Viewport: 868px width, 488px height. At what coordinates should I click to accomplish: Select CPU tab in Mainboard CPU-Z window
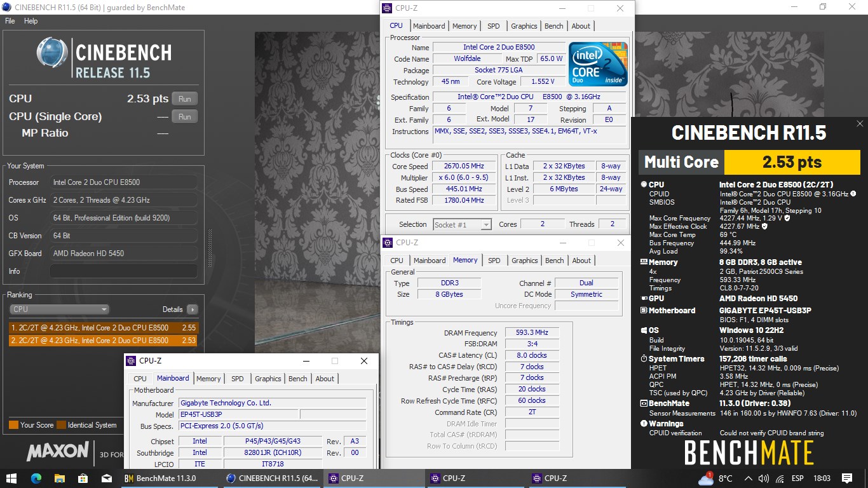coord(140,379)
